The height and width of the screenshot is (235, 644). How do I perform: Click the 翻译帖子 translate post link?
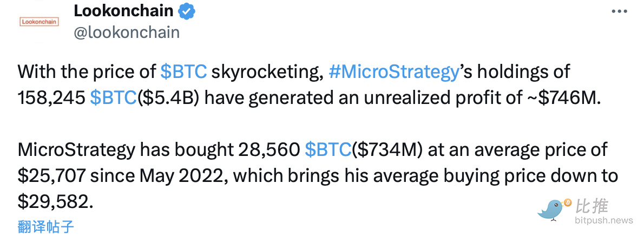45,226
